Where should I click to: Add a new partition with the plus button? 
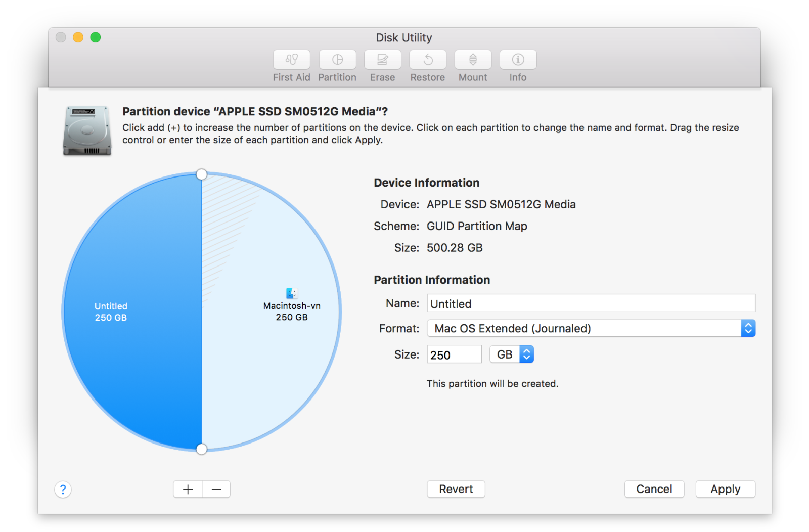click(x=187, y=489)
